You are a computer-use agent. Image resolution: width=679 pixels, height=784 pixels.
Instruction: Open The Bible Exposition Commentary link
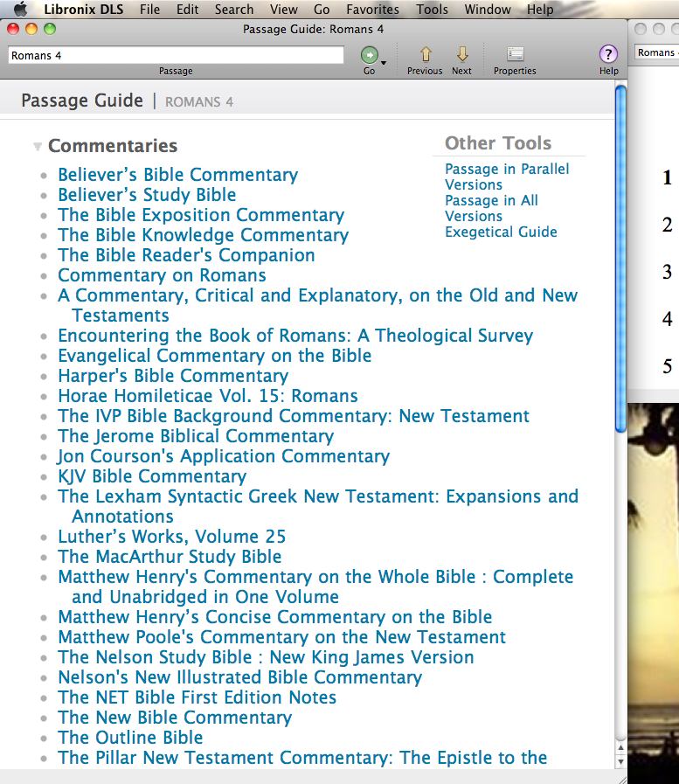(x=201, y=215)
